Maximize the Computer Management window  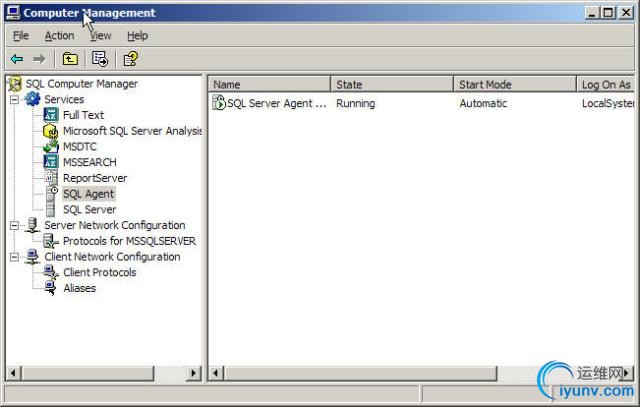[608, 13]
